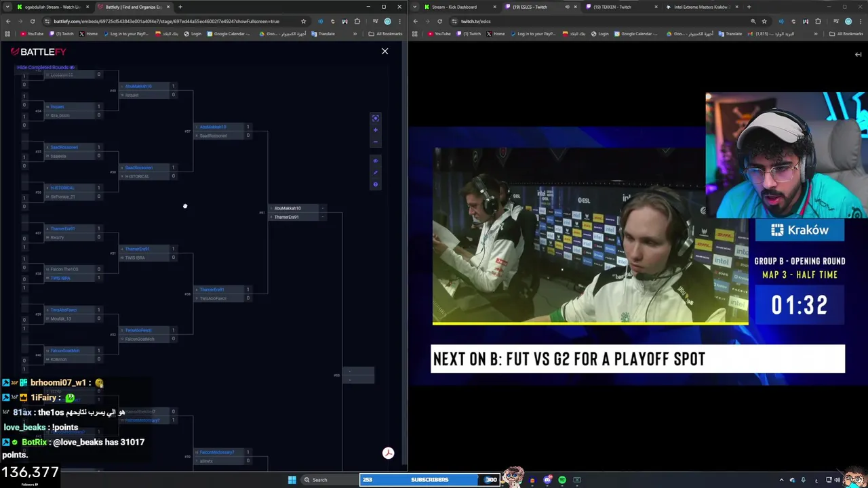
Task: Switch to ogabdullah Stream Kick tab
Action: coord(52,7)
